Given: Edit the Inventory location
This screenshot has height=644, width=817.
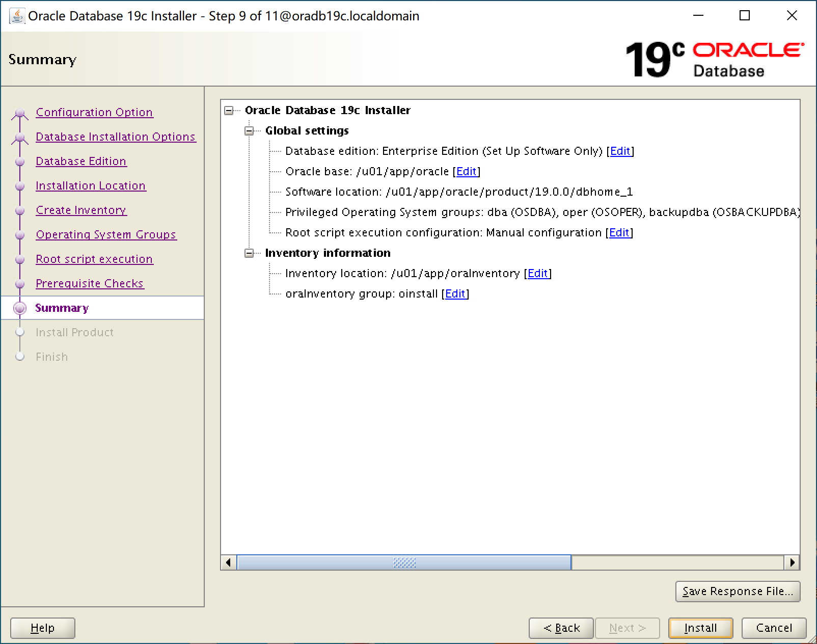Looking at the screenshot, I should point(537,274).
